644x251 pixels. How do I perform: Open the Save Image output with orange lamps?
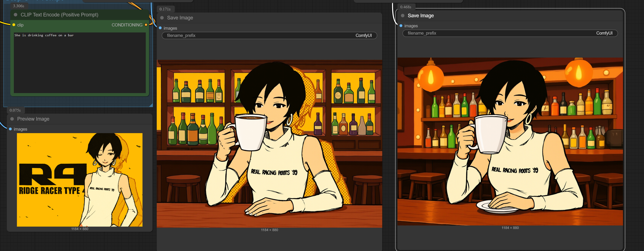click(510, 141)
